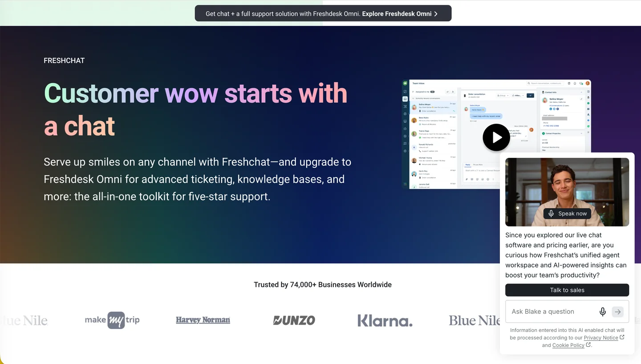Screen dimensions: 641x364
Task: Click the checkmark resolve button in the video preview
Action: coord(530,95)
